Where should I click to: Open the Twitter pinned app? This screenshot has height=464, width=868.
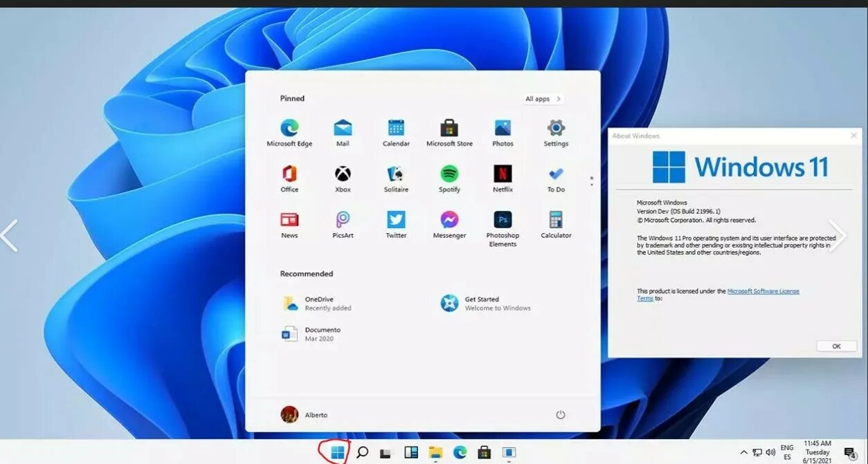pos(396,225)
